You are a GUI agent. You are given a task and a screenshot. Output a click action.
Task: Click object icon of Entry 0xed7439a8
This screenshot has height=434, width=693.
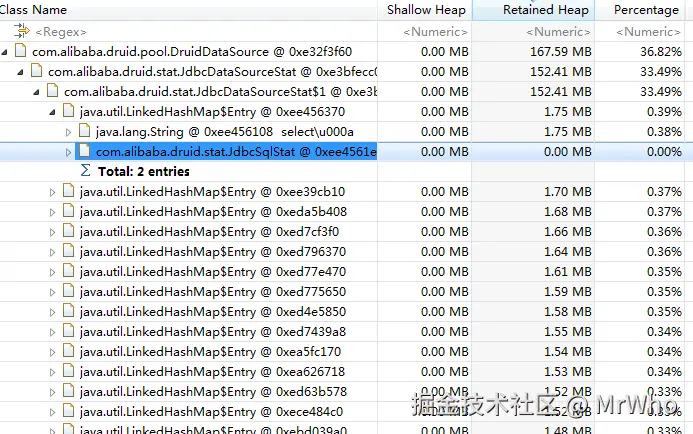pos(68,331)
